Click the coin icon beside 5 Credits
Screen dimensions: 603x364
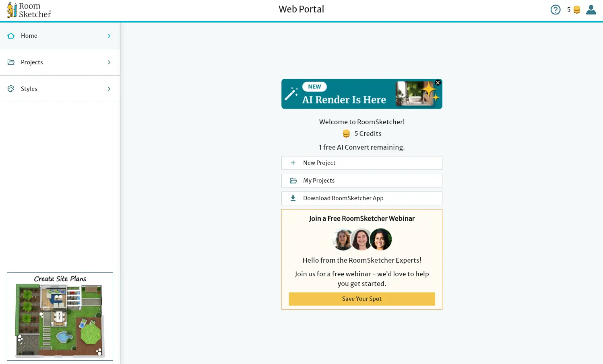(346, 134)
